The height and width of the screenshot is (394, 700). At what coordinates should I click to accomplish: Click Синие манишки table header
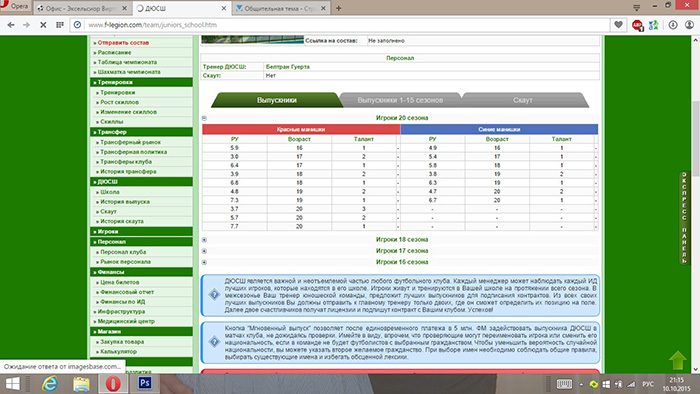tap(499, 129)
